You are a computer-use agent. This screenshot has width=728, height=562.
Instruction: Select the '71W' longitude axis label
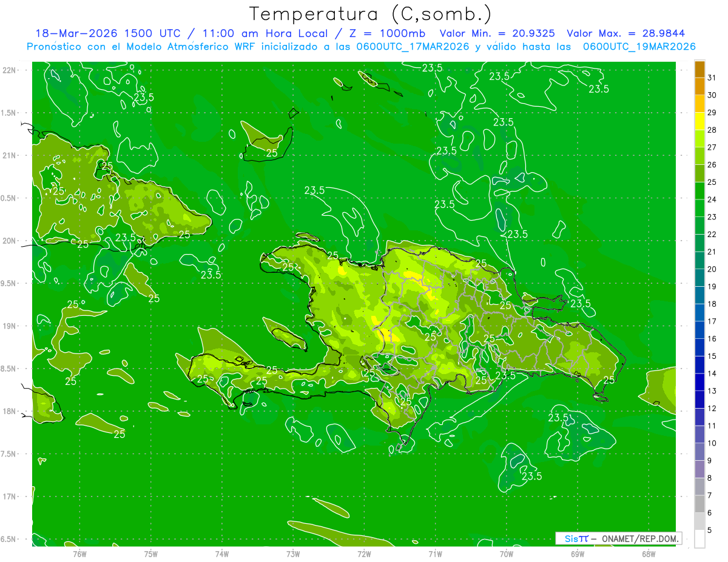435,554
